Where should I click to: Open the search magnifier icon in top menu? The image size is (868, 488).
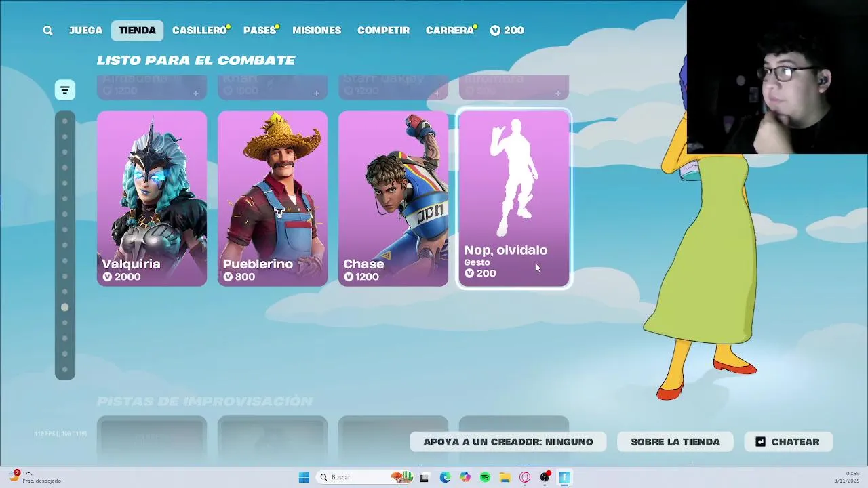[x=47, y=30]
